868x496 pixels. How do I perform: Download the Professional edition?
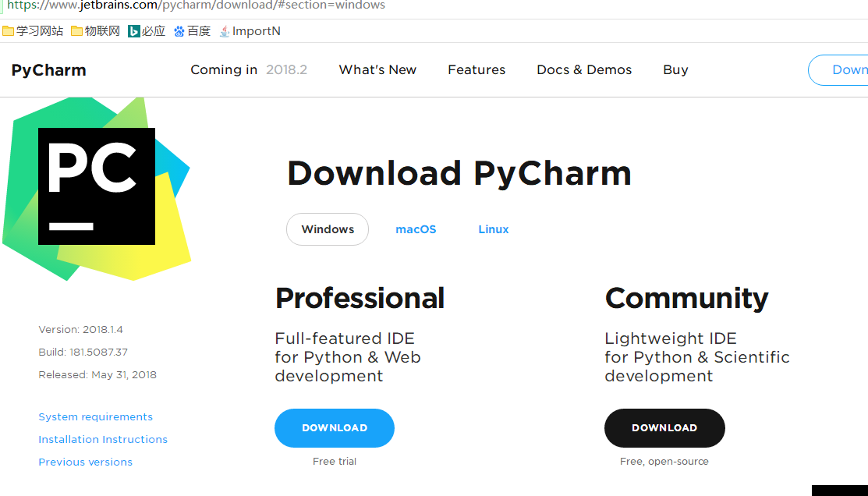[x=335, y=428]
